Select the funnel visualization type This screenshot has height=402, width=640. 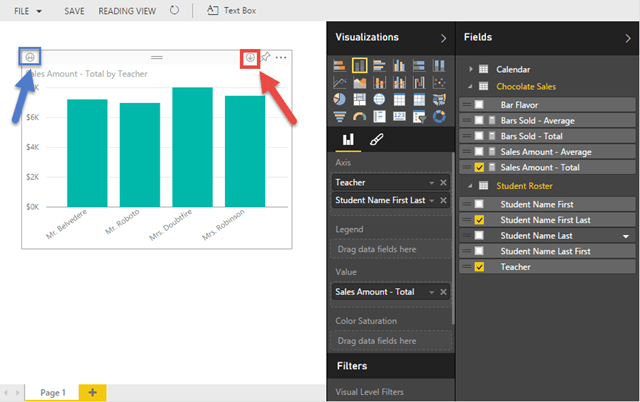340,117
